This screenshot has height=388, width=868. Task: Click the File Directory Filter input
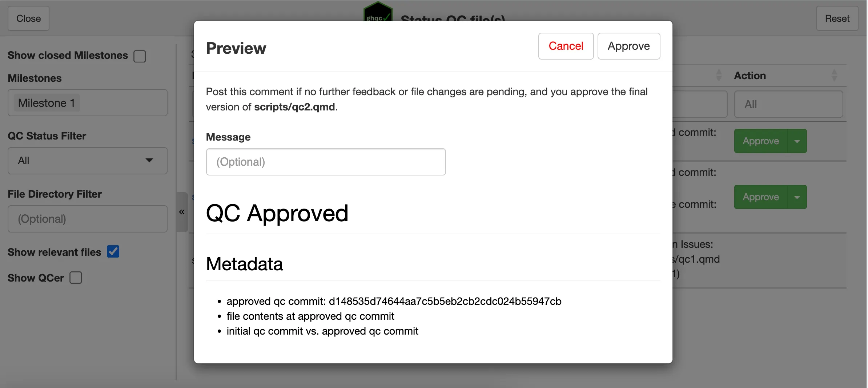pos(87,219)
